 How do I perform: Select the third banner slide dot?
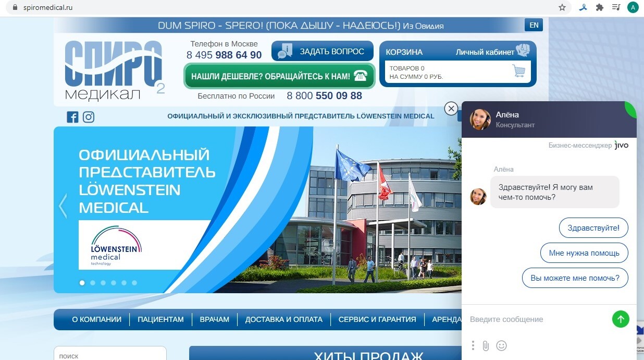103,283
